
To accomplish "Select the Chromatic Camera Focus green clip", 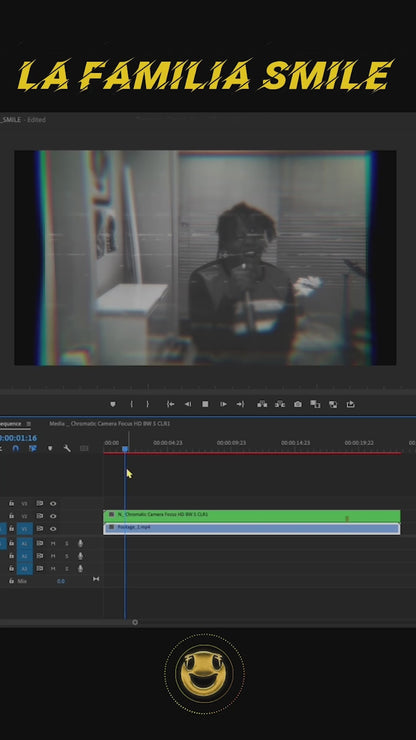I will tap(252, 515).
